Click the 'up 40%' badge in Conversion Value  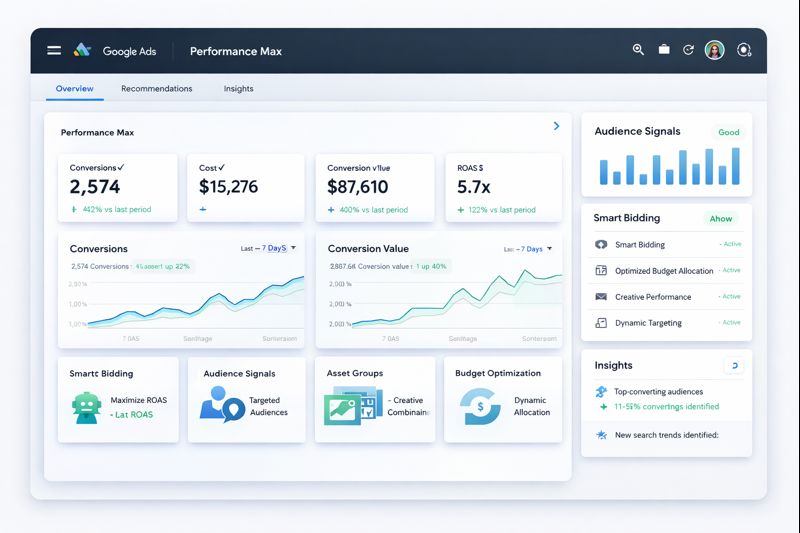tap(430, 266)
